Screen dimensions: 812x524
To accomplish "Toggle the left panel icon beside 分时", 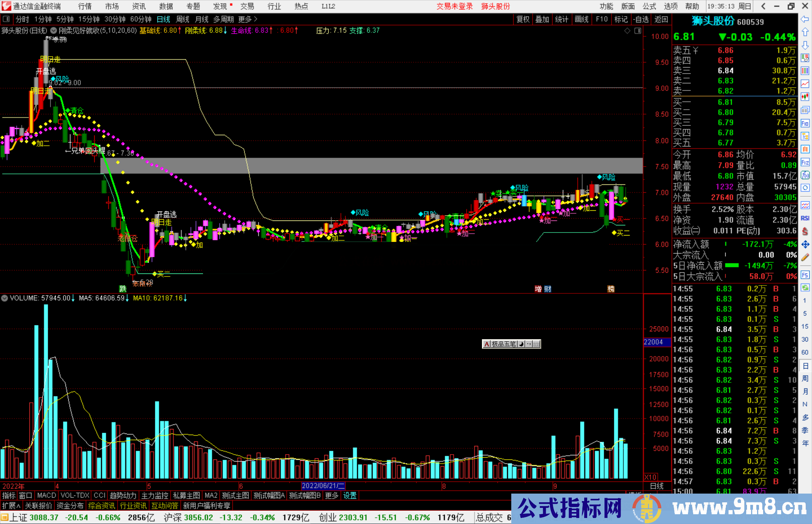I will click(6, 19).
